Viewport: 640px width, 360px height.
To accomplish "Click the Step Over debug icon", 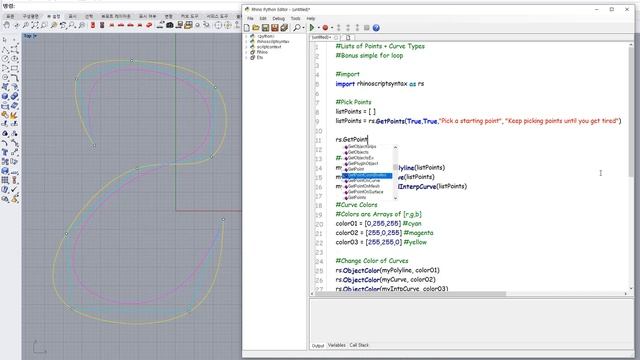I will [348, 28].
